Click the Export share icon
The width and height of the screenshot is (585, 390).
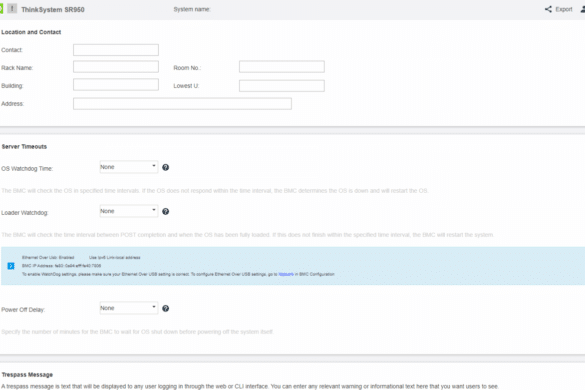point(548,9)
